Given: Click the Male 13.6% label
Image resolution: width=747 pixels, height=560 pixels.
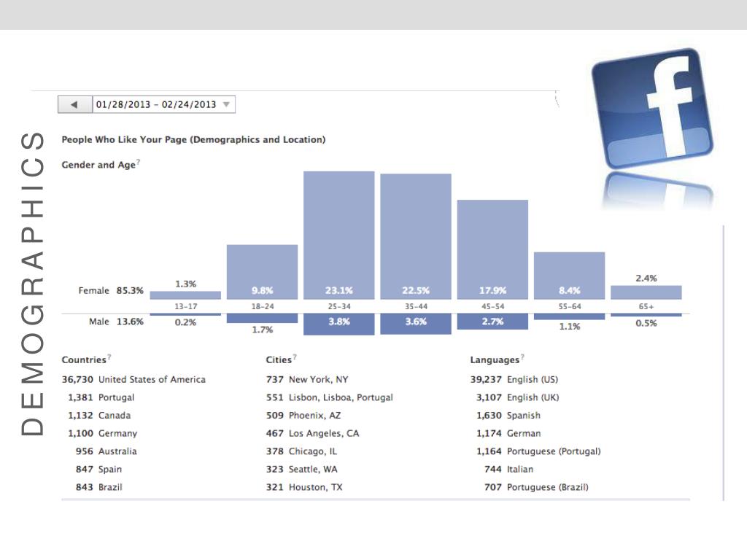Looking at the screenshot, I should pos(116,322).
